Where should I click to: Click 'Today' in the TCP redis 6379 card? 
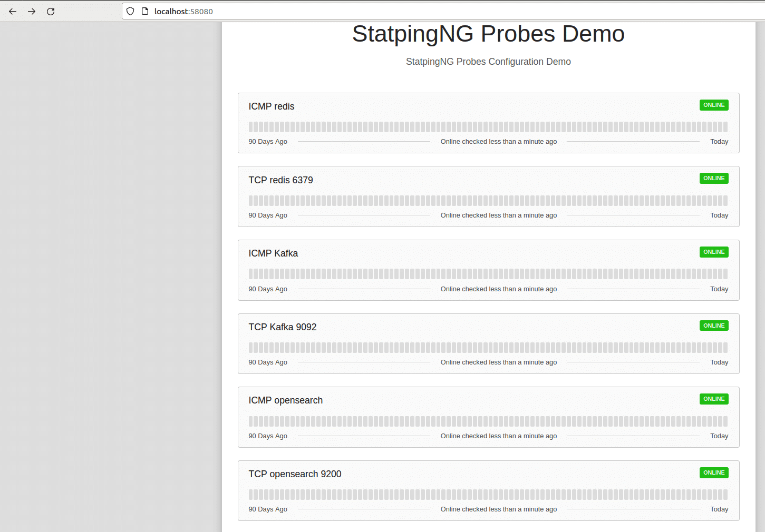pos(719,215)
